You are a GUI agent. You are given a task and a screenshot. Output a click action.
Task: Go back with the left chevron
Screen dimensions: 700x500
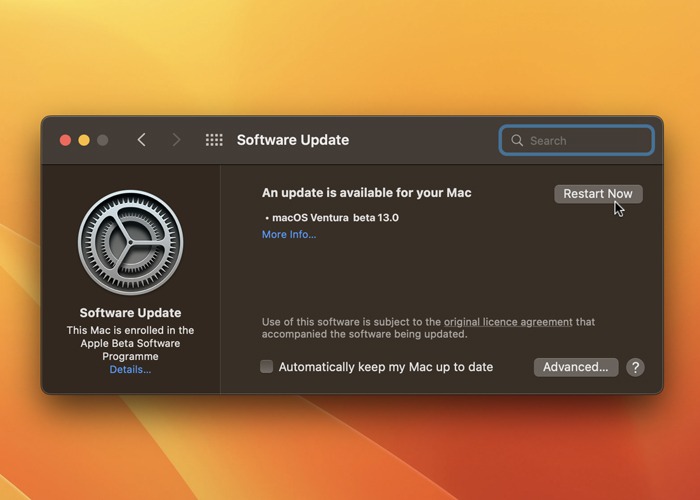(142, 140)
